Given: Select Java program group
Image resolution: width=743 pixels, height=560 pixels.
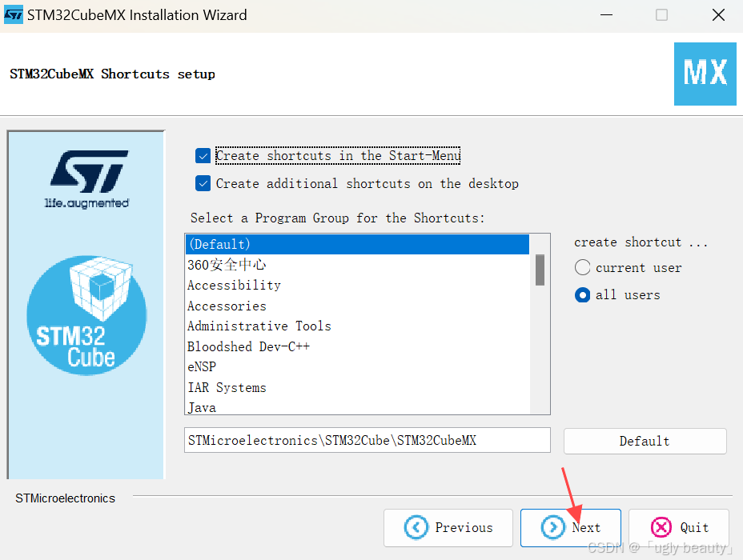Looking at the screenshot, I should pyautogui.click(x=357, y=407).
